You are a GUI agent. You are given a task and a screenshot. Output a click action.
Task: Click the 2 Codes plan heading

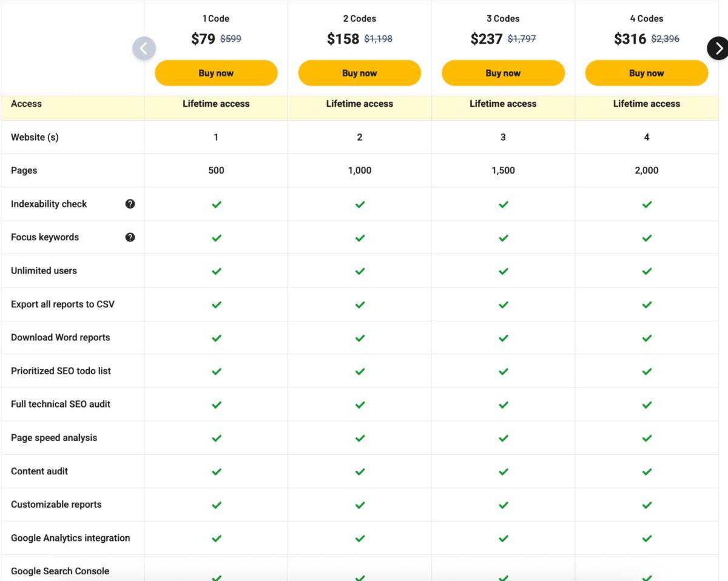[x=359, y=19]
